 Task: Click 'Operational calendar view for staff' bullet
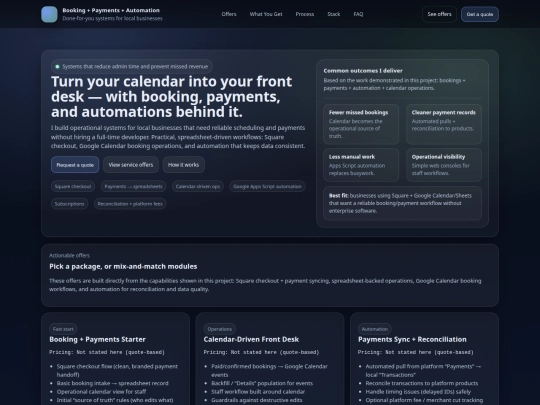tap(102, 392)
